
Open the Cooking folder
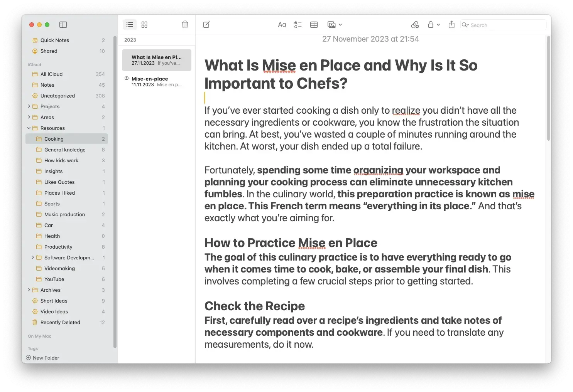pos(54,139)
